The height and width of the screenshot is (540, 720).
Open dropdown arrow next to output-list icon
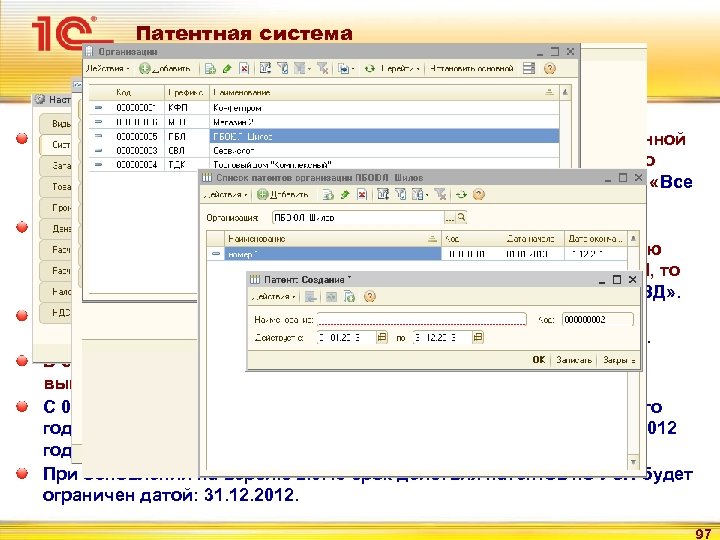pyautogui.click(x=353, y=69)
